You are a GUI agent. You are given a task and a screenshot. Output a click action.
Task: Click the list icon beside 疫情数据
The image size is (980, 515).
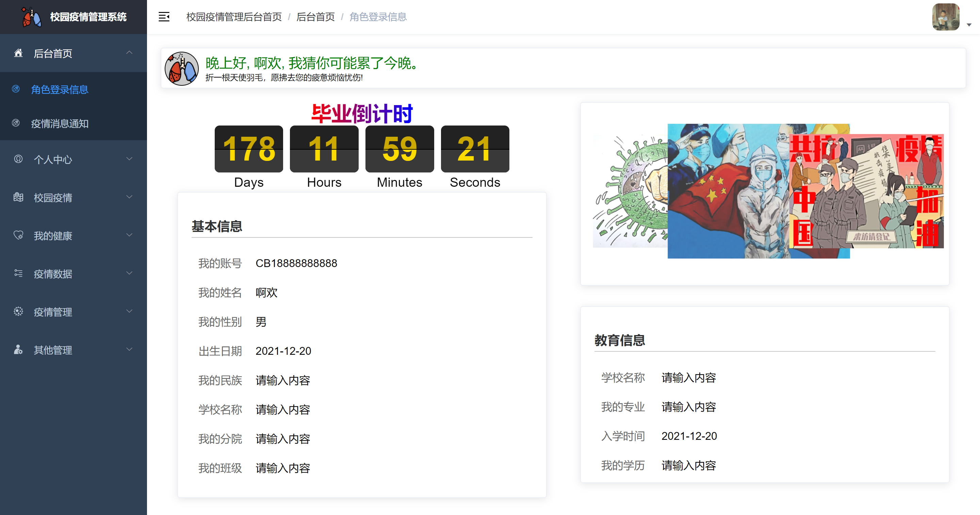click(x=18, y=273)
